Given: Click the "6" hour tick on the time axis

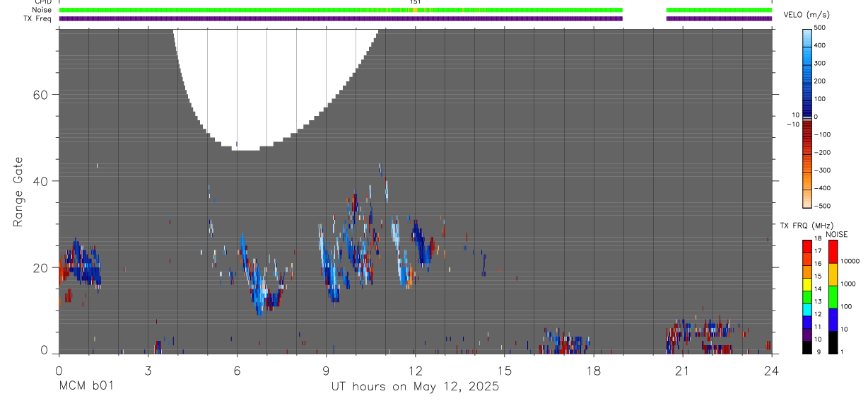Looking at the screenshot, I should [237, 370].
